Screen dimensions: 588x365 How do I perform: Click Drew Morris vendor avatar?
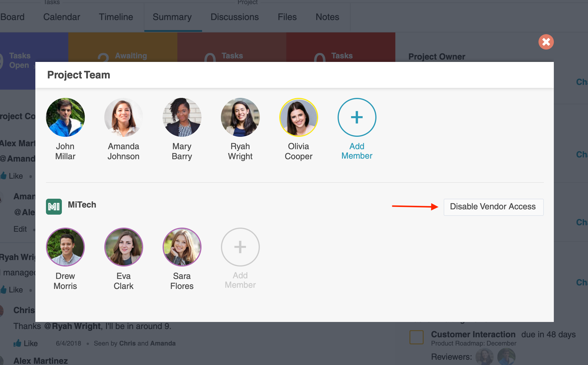coord(65,247)
